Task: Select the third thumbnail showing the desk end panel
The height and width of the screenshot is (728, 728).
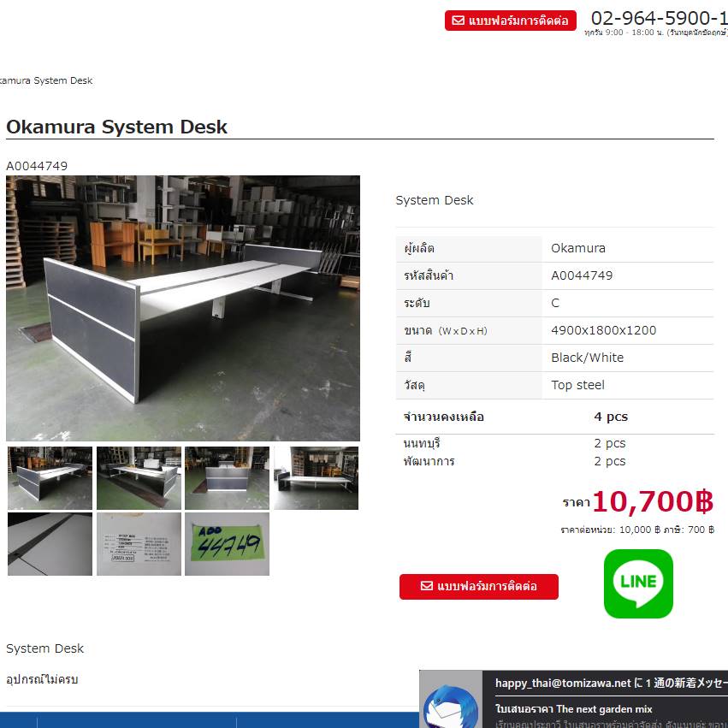Action: click(227, 477)
